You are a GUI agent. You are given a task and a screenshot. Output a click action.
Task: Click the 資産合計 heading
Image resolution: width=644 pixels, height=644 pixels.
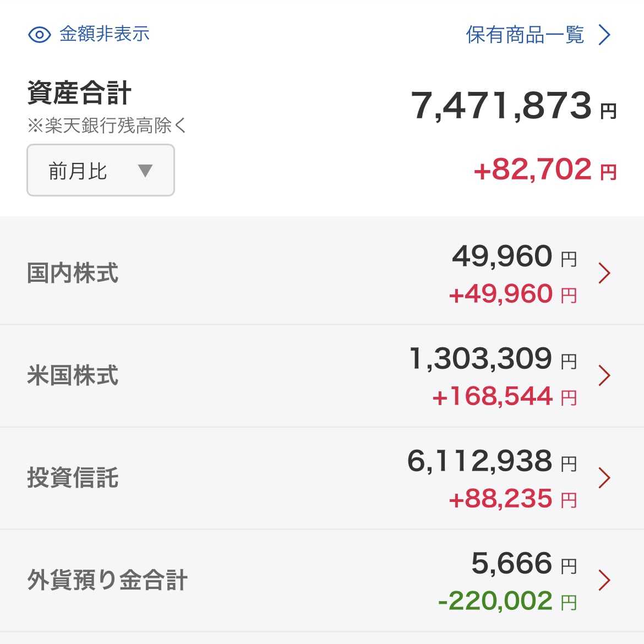tap(79, 92)
